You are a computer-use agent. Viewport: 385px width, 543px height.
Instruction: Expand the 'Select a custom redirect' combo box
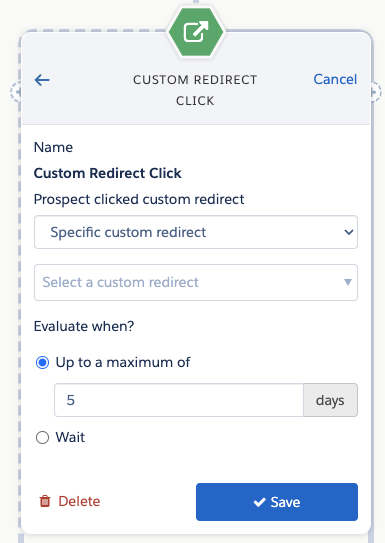point(196,282)
